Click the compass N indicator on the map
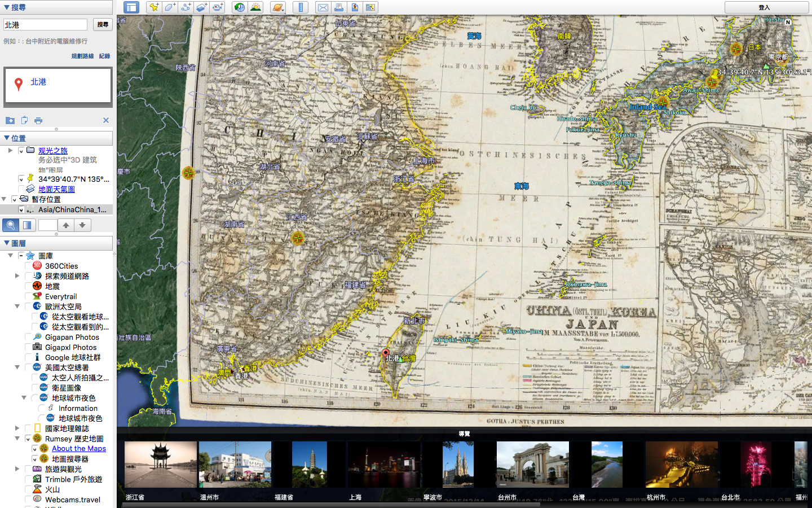Image resolution: width=812 pixels, height=508 pixels. tap(788, 22)
